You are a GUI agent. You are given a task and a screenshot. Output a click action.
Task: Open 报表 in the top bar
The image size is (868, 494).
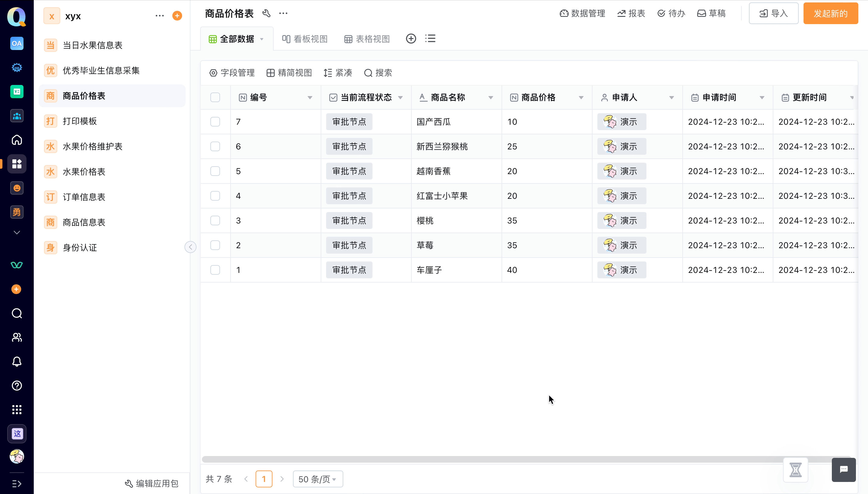tap(631, 13)
